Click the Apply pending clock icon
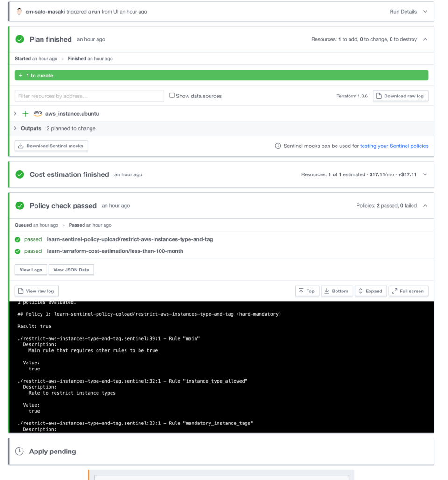 20,451
